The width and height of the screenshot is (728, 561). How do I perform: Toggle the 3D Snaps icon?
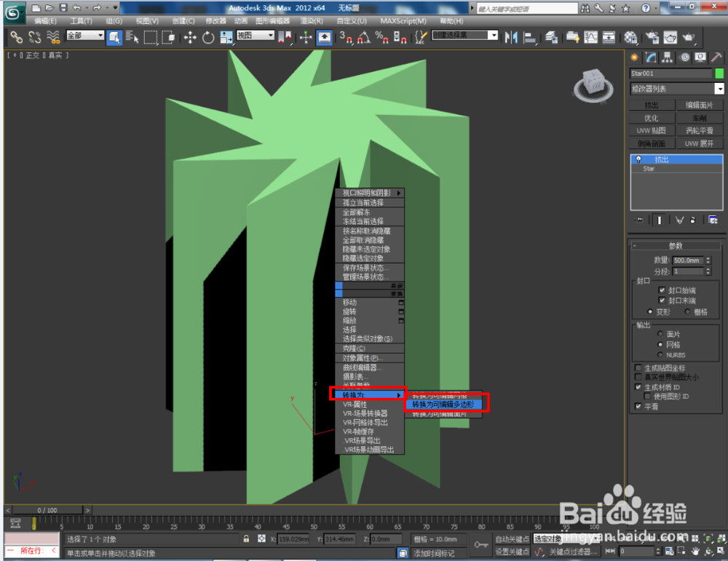pyautogui.click(x=346, y=38)
